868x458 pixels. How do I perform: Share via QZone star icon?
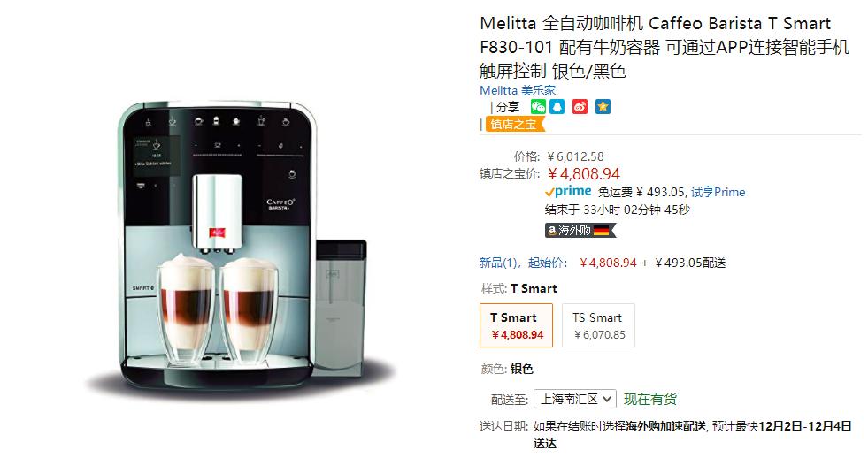(603, 107)
